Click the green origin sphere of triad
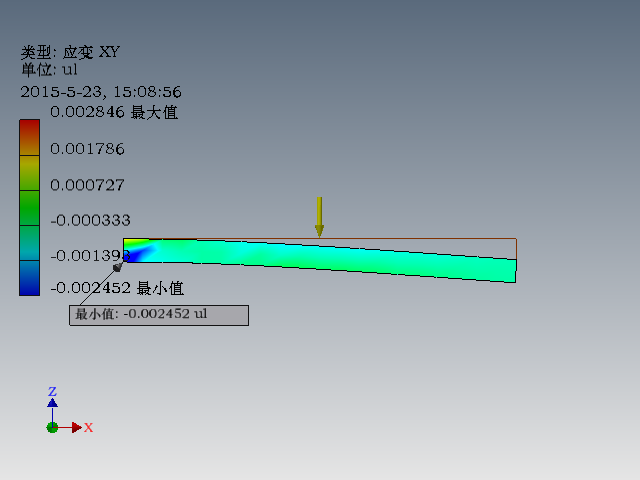This screenshot has width=640, height=480. tap(52, 427)
